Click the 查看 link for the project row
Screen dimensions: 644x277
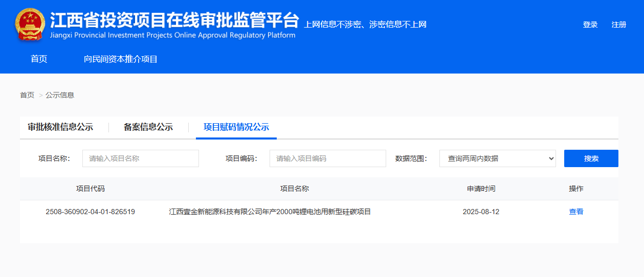click(576, 212)
